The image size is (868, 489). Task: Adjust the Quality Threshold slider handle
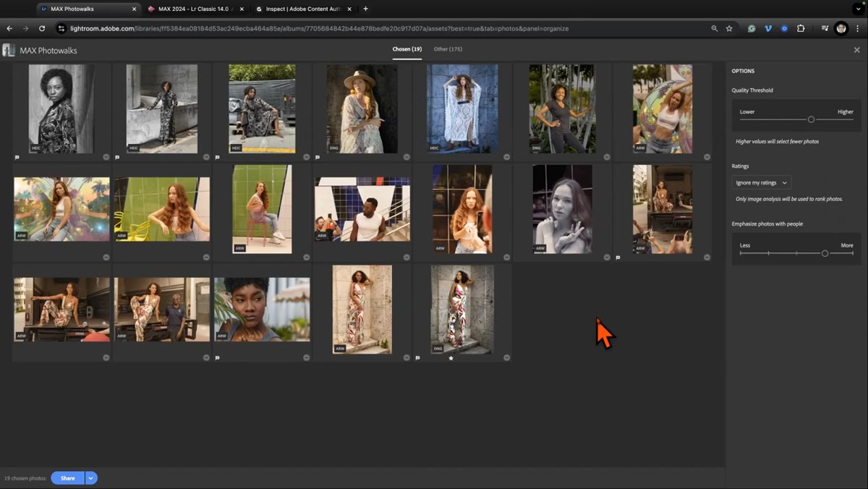pyautogui.click(x=811, y=119)
